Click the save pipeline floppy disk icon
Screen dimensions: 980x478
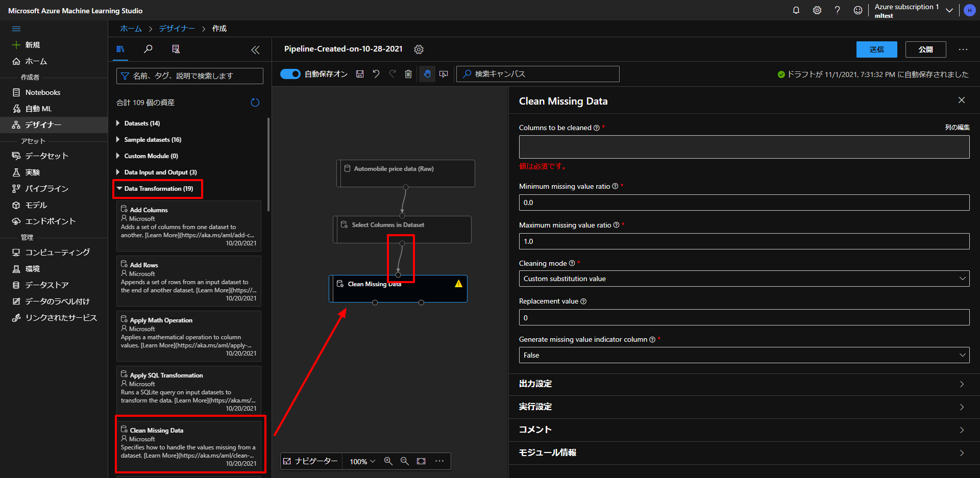pyautogui.click(x=360, y=74)
